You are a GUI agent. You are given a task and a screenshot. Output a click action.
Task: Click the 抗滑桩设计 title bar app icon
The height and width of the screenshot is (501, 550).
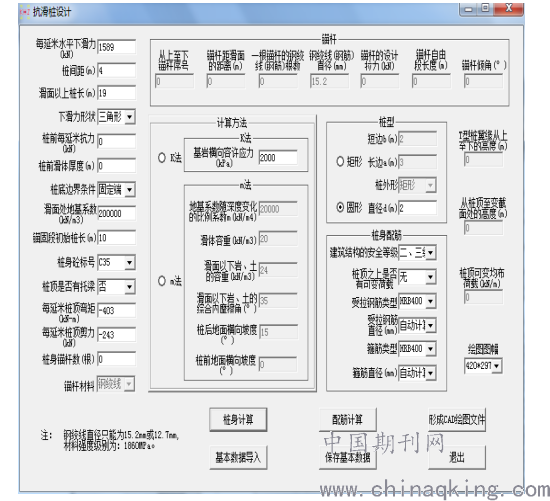pos(25,12)
